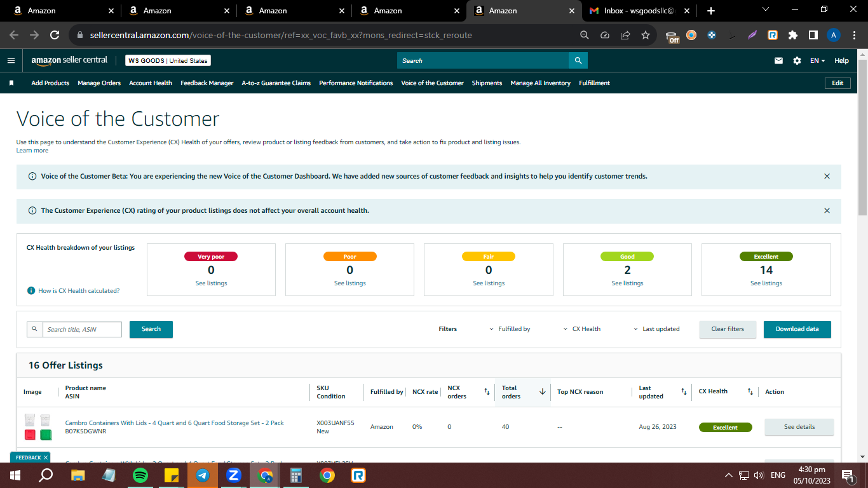This screenshot has width=868, height=488.
Task: Share this page using the share icon
Action: click(x=625, y=35)
